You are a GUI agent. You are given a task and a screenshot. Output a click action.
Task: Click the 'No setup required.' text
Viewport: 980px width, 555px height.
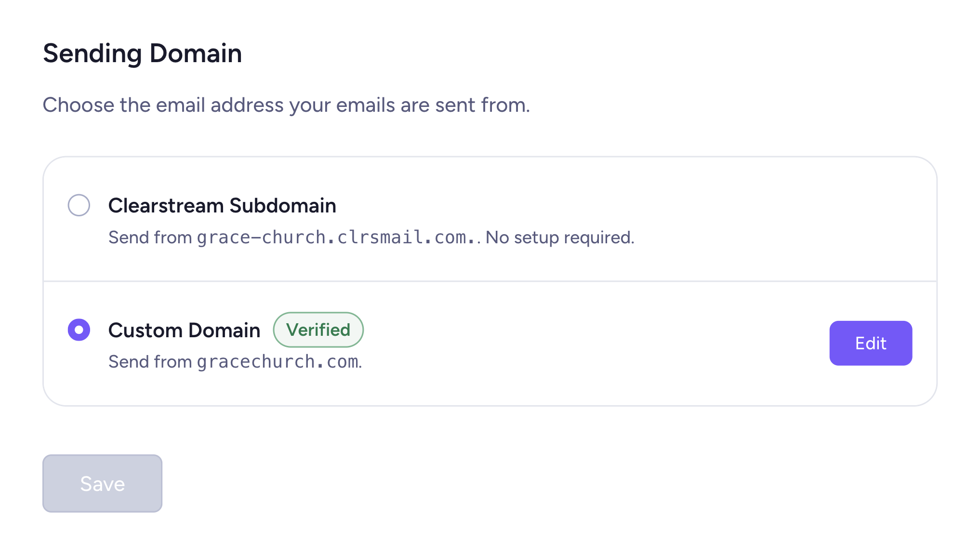560,238
